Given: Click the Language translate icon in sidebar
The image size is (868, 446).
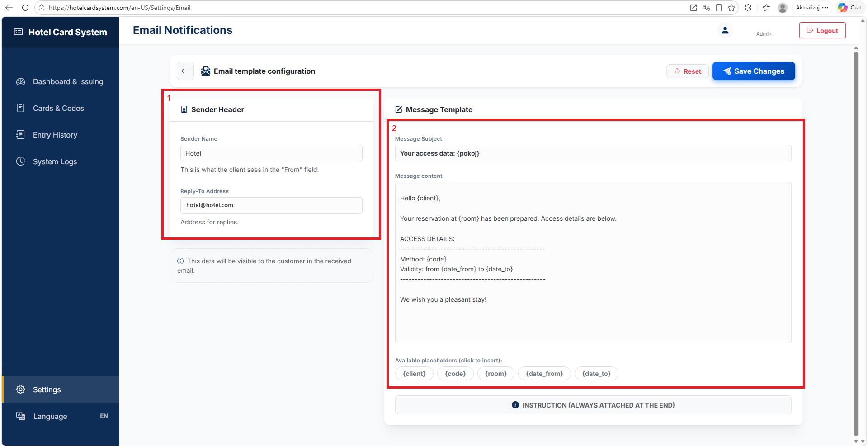Looking at the screenshot, I should pos(21,416).
